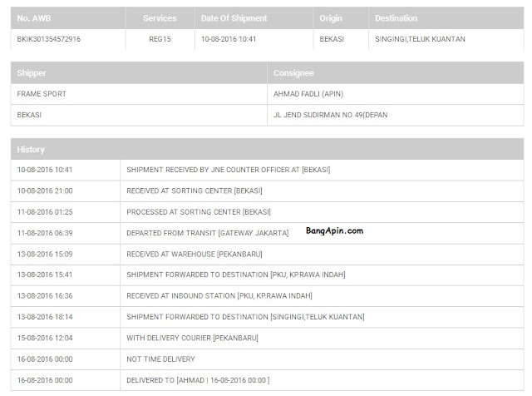Click history timestamp 13-08-2016 15:41
The width and height of the screenshot is (532, 396).
click(x=45, y=275)
